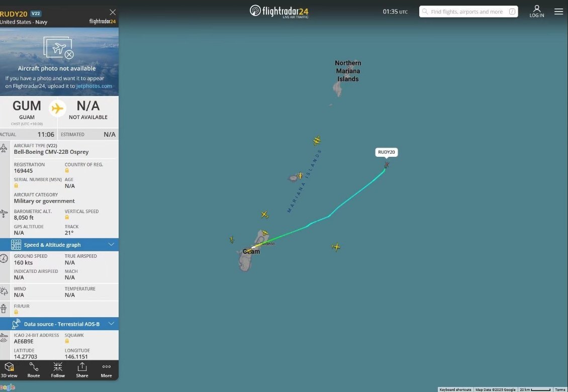Image resolution: width=568 pixels, height=392 pixels.
Task: Open Keyboard shortcuts at map footer
Action: [x=455, y=389]
